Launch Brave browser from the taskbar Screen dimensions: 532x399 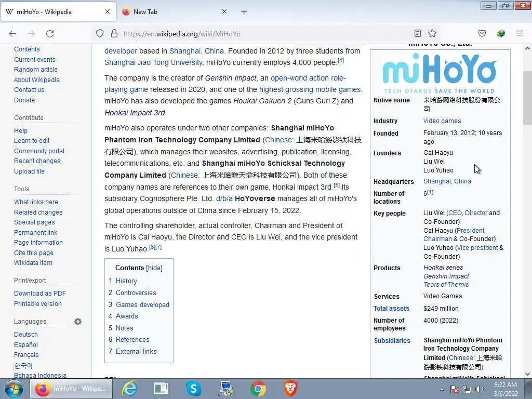[290, 389]
